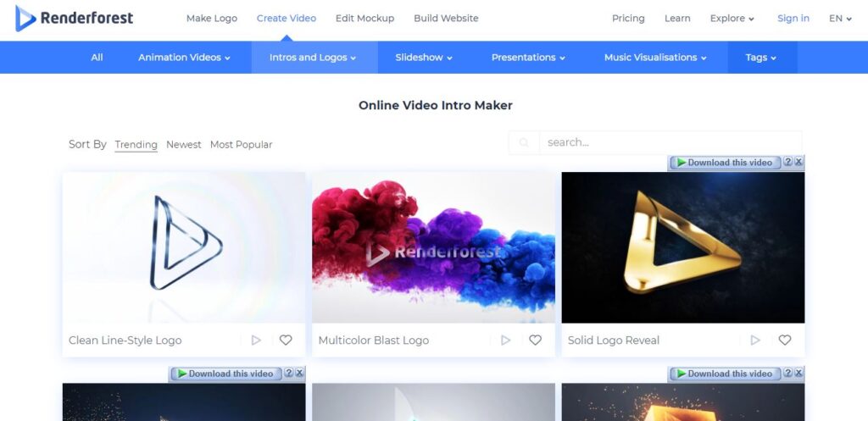Open Multicolor Blast Logo thumbnail
868x421 pixels.
click(433, 247)
